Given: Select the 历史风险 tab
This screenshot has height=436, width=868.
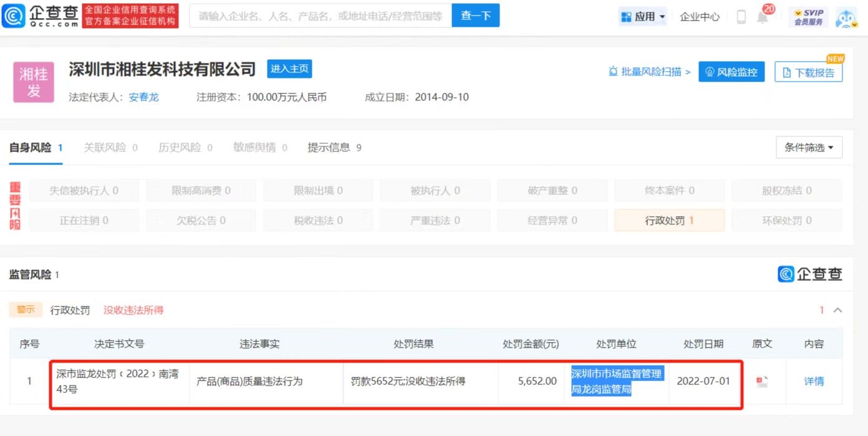Looking at the screenshot, I should point(185,148).
